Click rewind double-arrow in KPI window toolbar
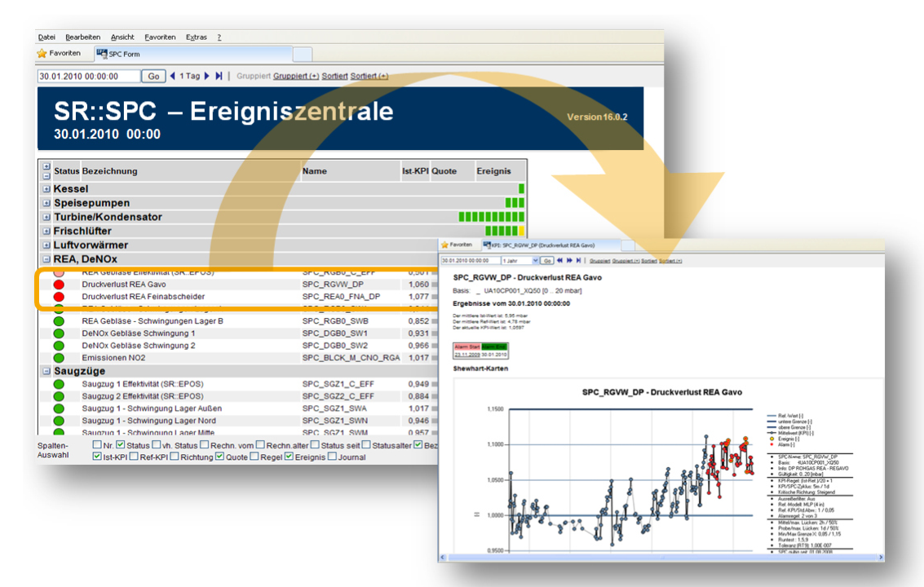This screenshot has width=924, height=587. pos(559,261)
